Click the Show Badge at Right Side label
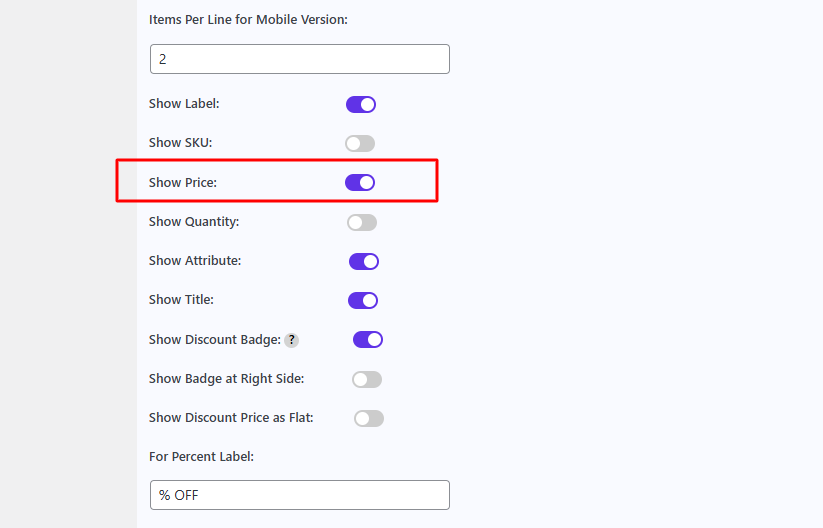The height and width of the screenshot is (528, 823). click(x=227, y=379)
